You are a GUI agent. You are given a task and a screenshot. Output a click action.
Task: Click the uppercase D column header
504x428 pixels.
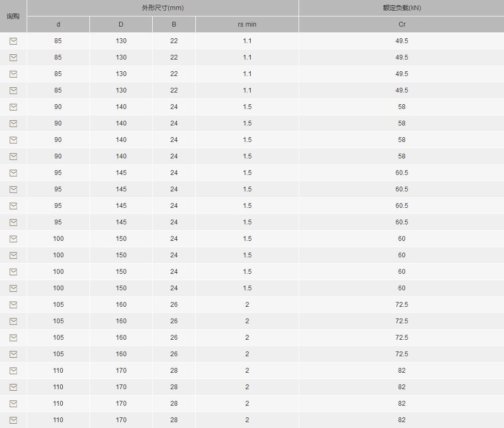coord(121,24)
